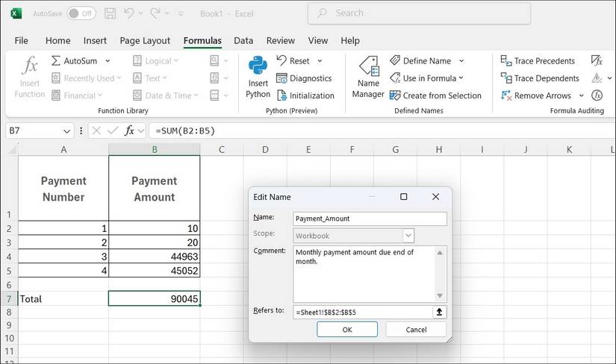Maximize the Edit Name dialog

pyautogui.click(x=403, y=197)
